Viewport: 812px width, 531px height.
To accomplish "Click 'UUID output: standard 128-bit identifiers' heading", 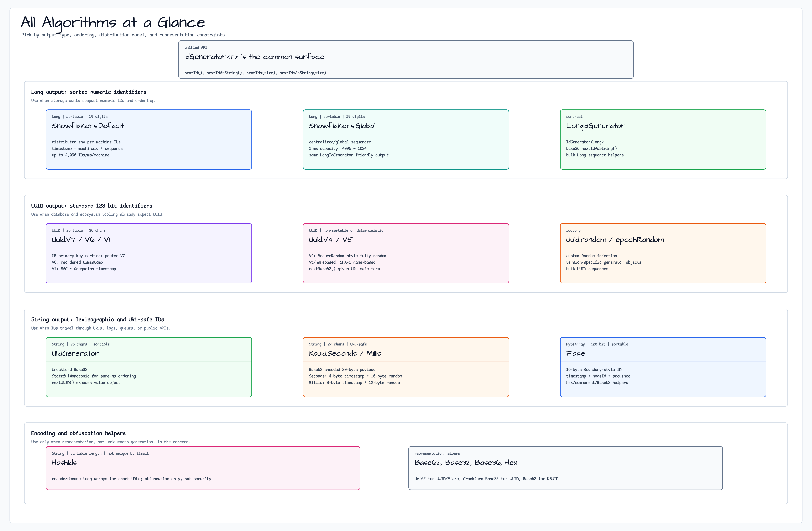I will [x=92, y=206].
